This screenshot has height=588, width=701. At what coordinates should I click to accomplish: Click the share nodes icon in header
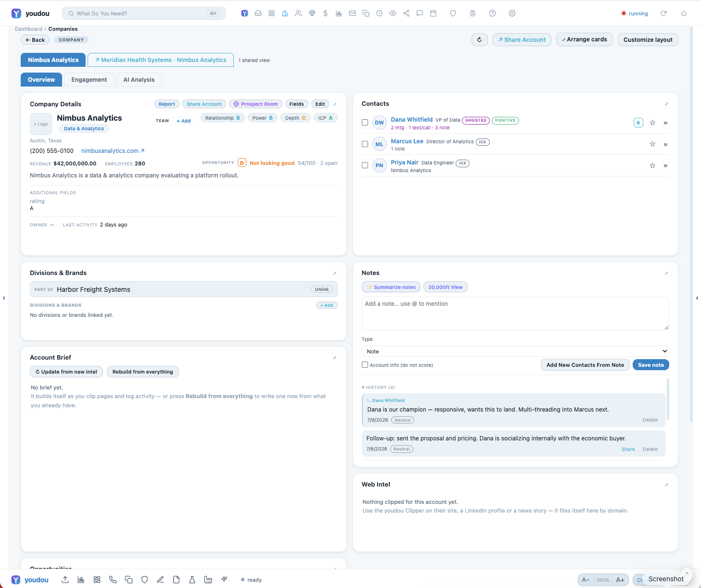(406, 13)
